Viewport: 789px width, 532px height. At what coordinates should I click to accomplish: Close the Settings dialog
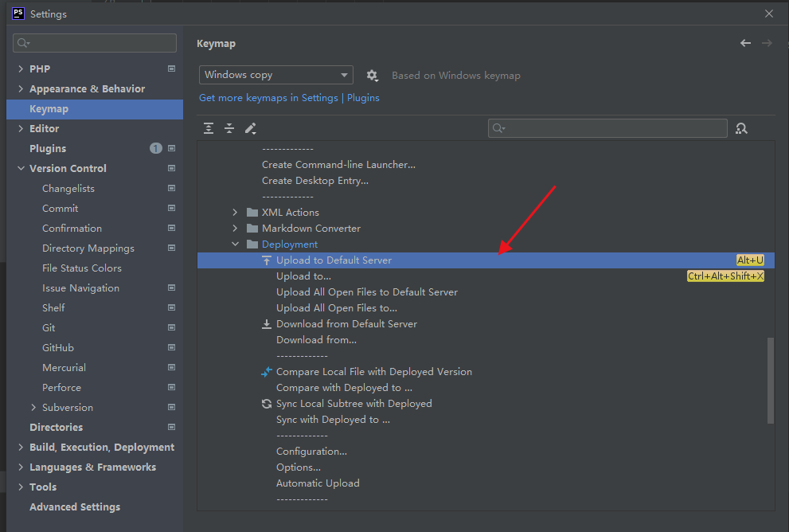coord(769,14)
